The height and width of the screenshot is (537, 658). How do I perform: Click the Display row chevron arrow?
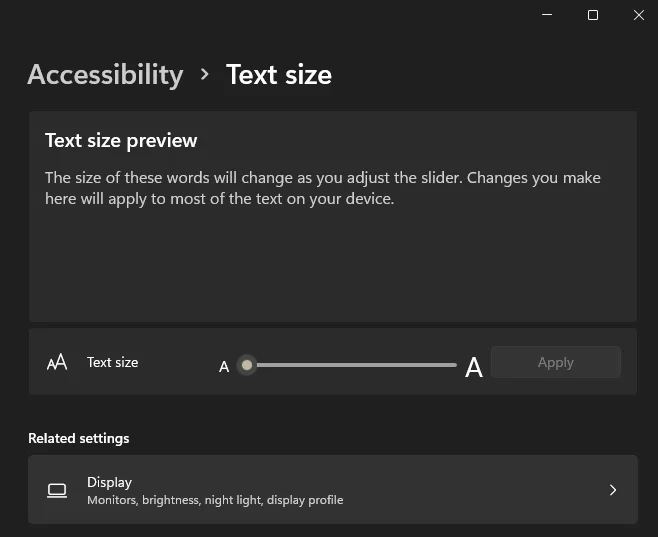point(613,490)
